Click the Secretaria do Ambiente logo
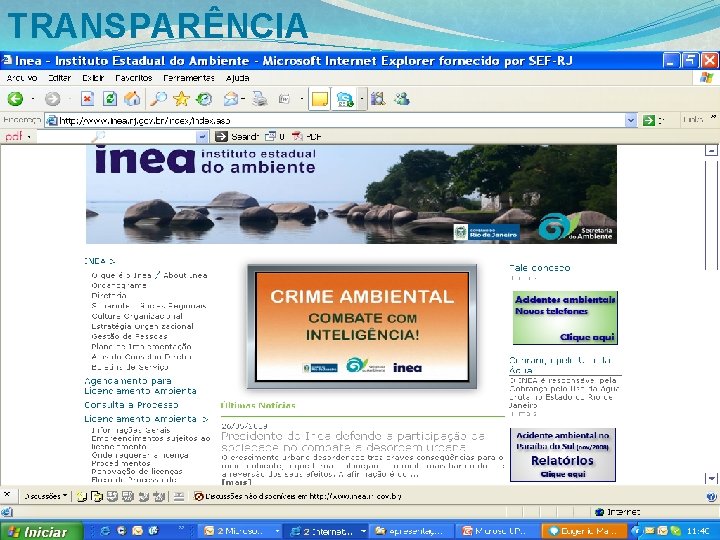Viewport: 720px width, 540px height. pyautogui.click(x=576, y=226)
